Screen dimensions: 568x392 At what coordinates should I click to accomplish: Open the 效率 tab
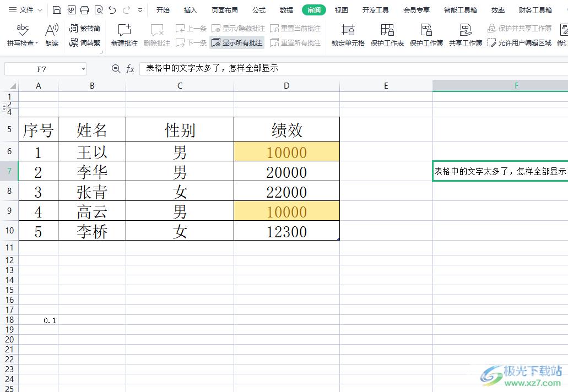pyautogui.click(x=498, y=10)
